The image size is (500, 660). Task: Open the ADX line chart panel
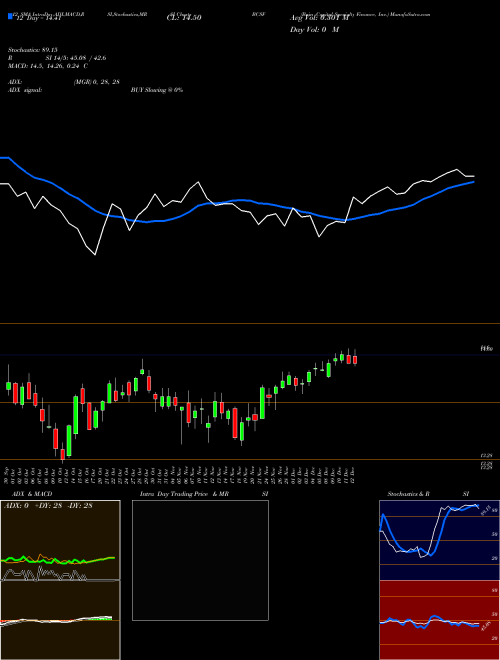60,540
